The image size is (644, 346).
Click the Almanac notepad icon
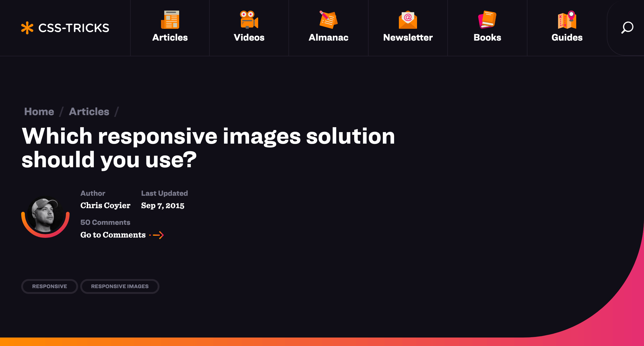coord(328,20)
